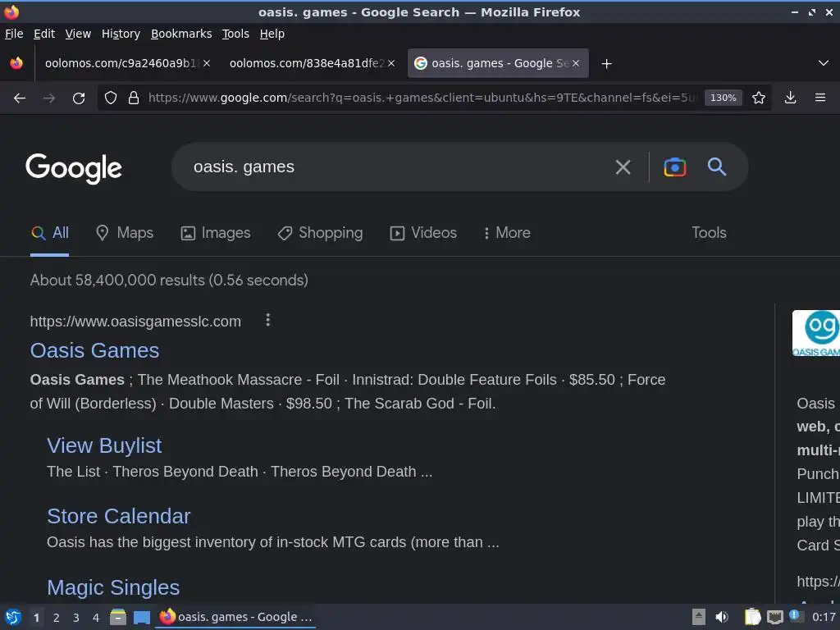Open clipboard manager tray icon
The image size is (840, 630).
point(752,617)
